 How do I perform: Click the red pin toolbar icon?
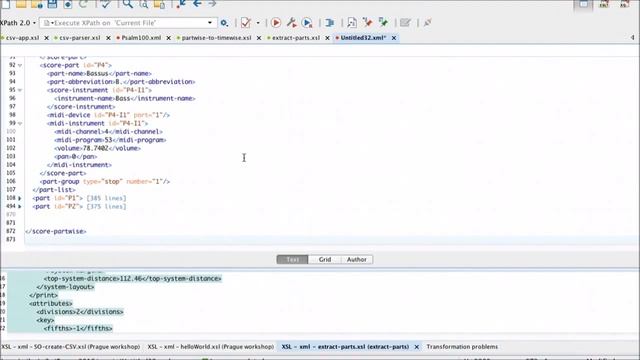(367, 22)
